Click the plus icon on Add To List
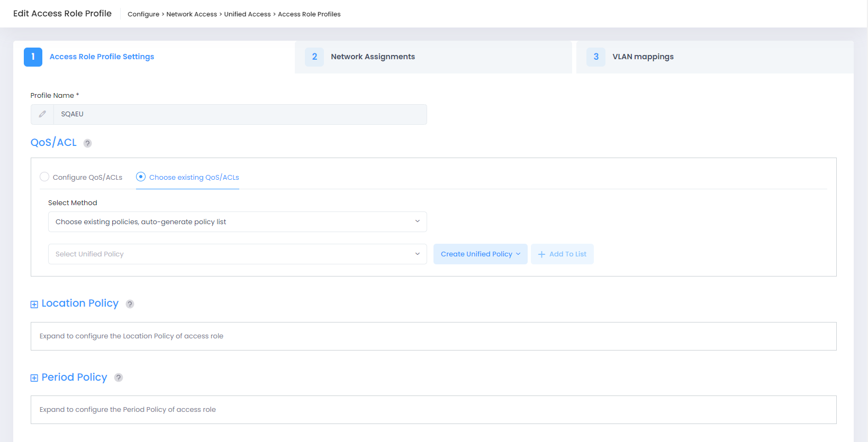This screenshot has height=442, width=868. 541,254
